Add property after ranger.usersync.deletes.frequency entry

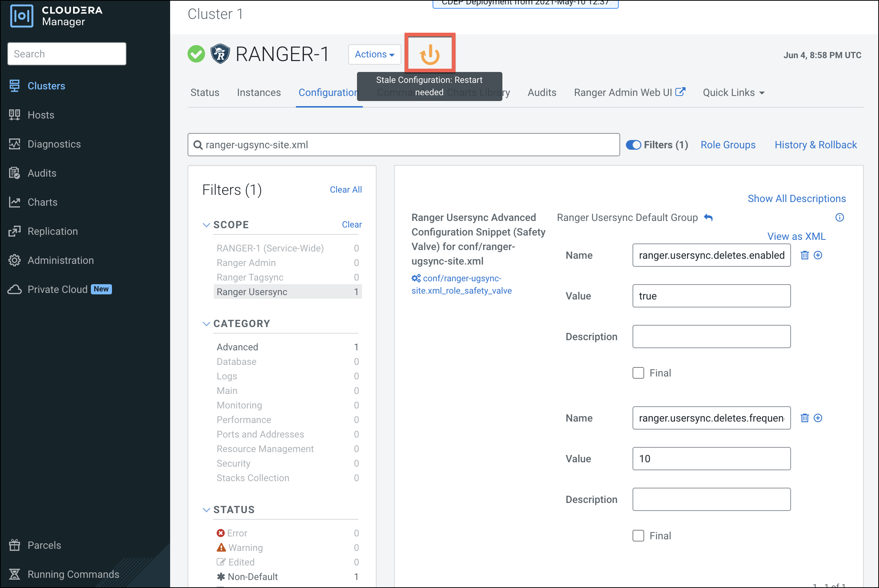click(818, 418)
